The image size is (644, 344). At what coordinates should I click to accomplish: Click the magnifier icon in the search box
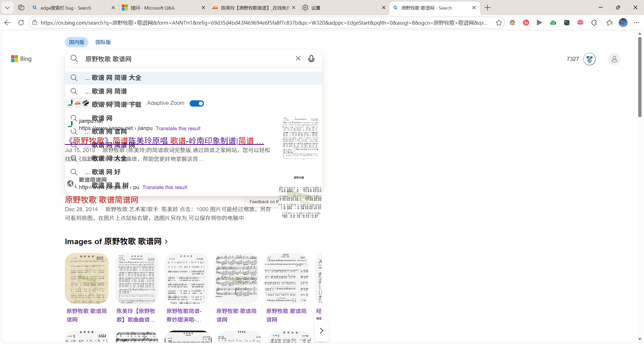pyautogui.click(x=74, y=59)
